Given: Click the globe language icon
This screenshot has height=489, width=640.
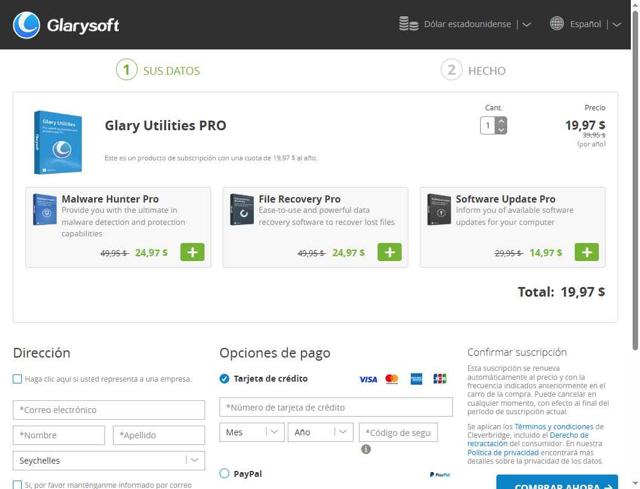Looking at the screenshot, I should 557,24.
